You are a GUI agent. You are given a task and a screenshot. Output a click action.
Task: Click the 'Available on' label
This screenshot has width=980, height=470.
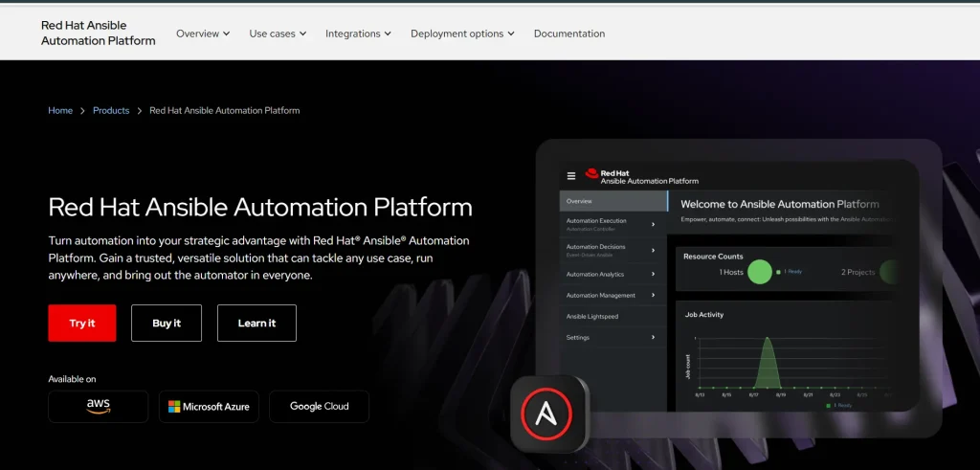click(72, 379)
